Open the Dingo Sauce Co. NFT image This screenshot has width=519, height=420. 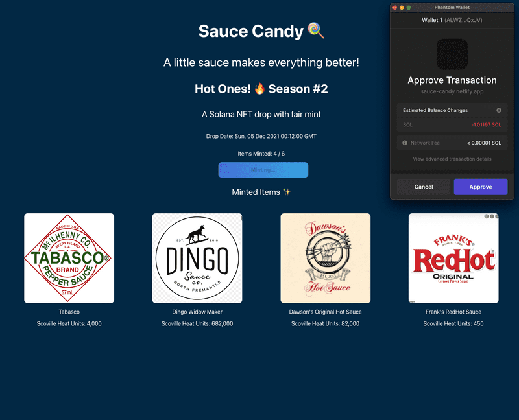pyautogui.click(x=197, y=258)
